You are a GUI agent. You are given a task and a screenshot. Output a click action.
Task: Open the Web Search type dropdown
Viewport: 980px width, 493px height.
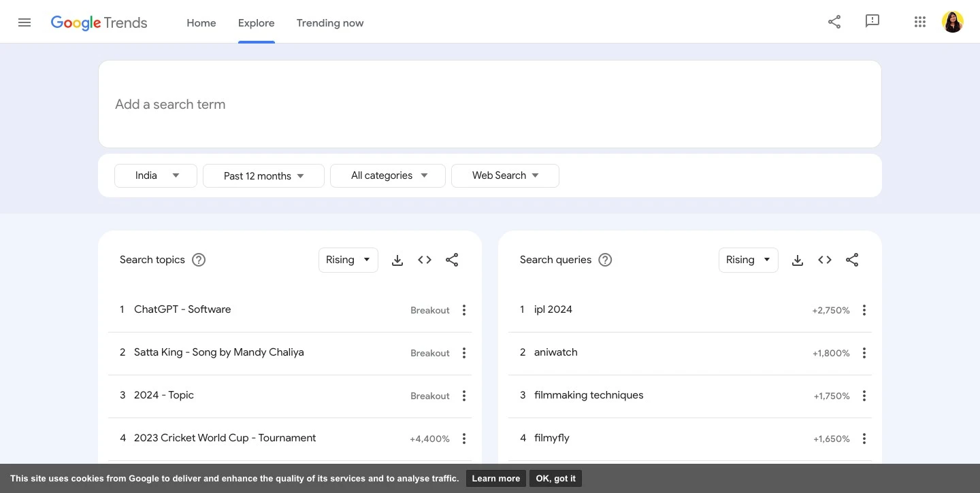(505, 175)
